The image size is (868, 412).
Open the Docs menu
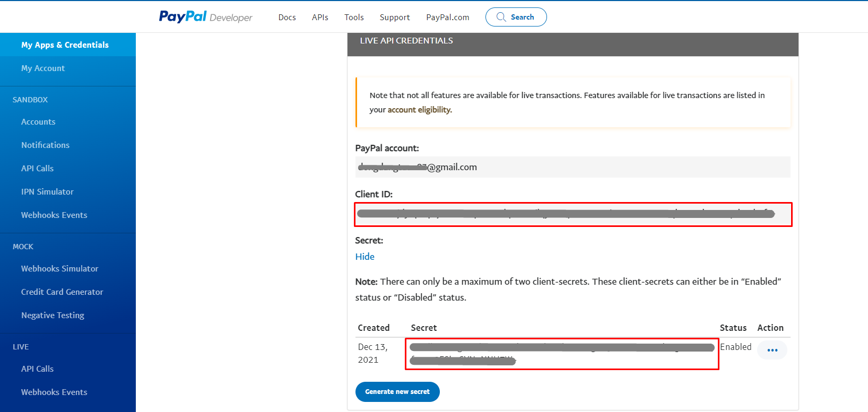pyautogui.click(x=287, y=17)
